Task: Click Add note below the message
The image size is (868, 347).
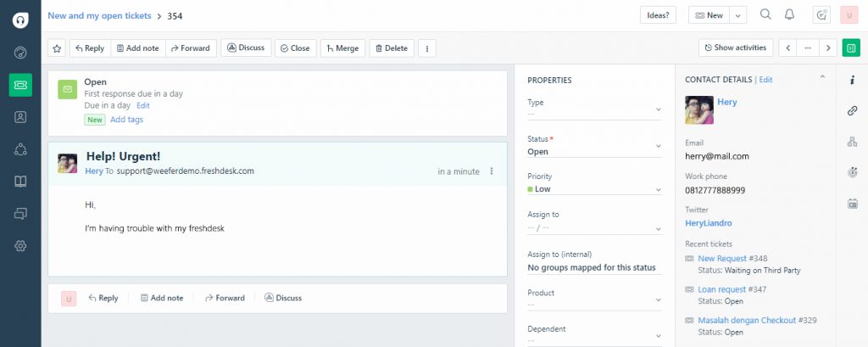Action: (x=162, y=299)
